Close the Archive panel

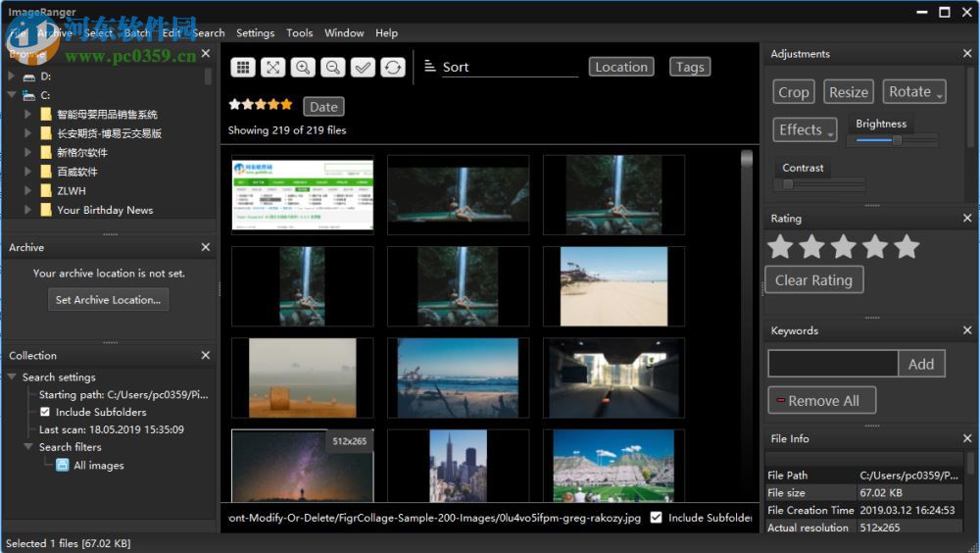click(x=206, y=247)
